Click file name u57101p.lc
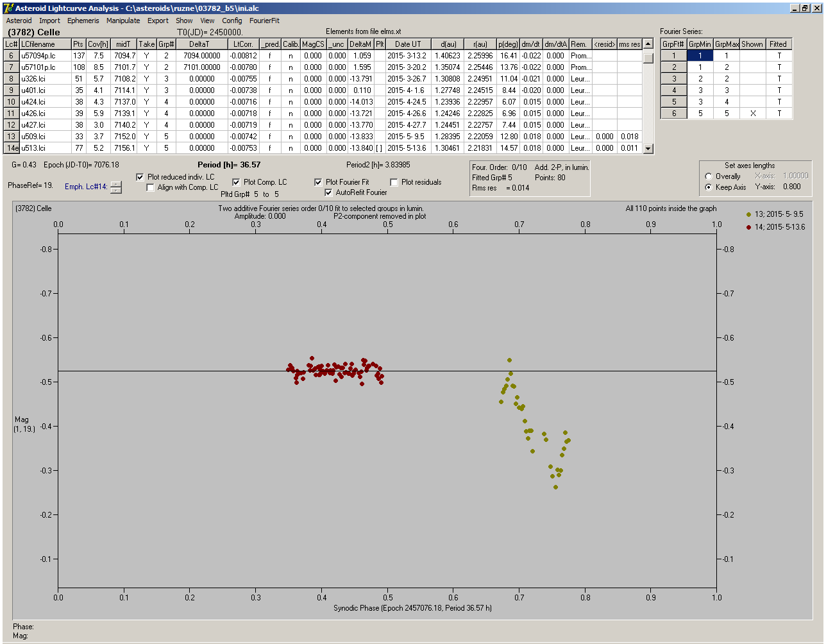The height and width of the screenshot is (644, 826). (x=45, y=67)
